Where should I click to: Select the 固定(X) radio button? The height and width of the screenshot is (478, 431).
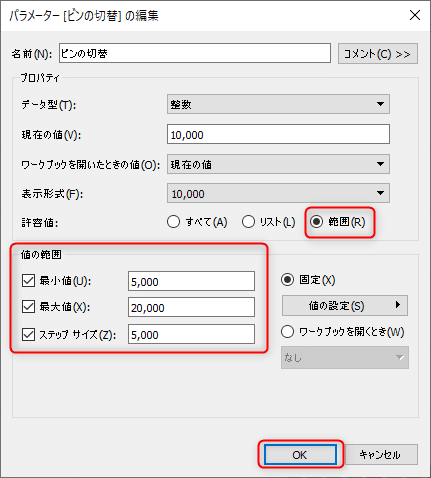pos(287,280)
